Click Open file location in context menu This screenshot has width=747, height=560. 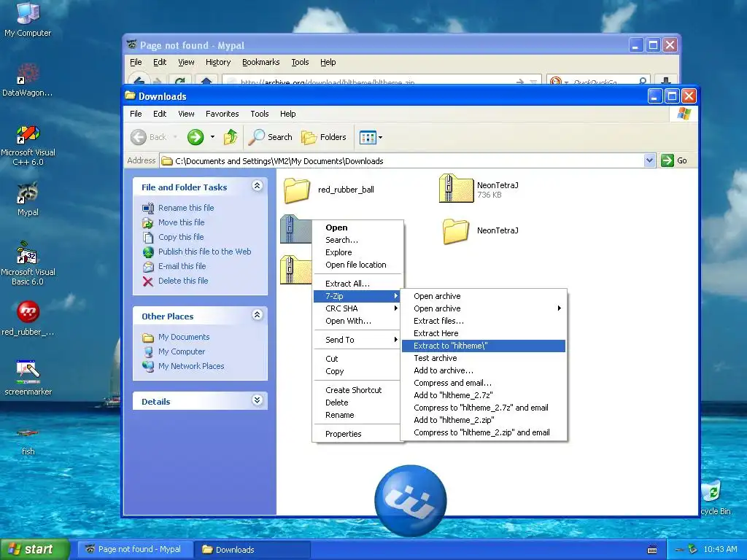357,265
